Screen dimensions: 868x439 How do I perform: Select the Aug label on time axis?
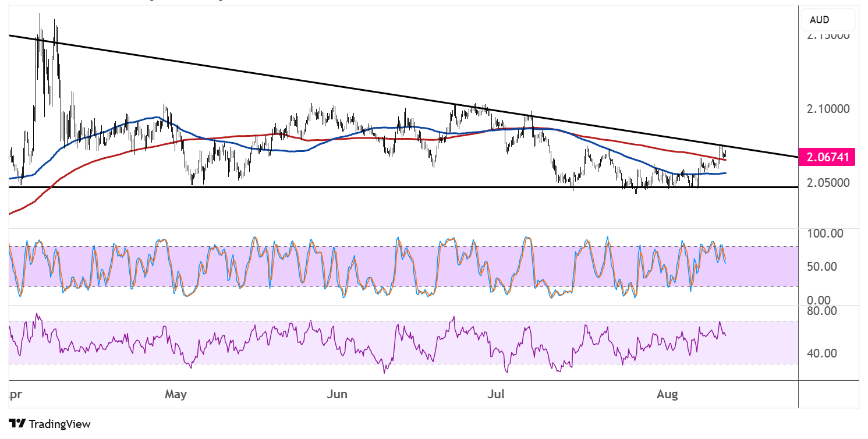coord(667,395)
